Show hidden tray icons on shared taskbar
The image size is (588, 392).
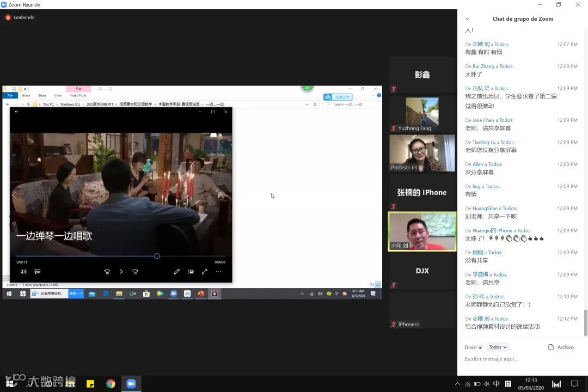(x=302, y=293)
